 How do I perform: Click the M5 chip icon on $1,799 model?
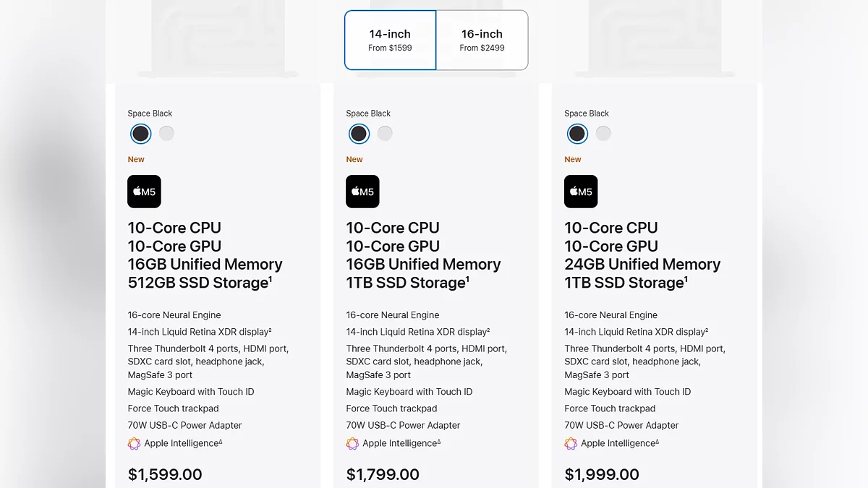[x=362, y=192]
